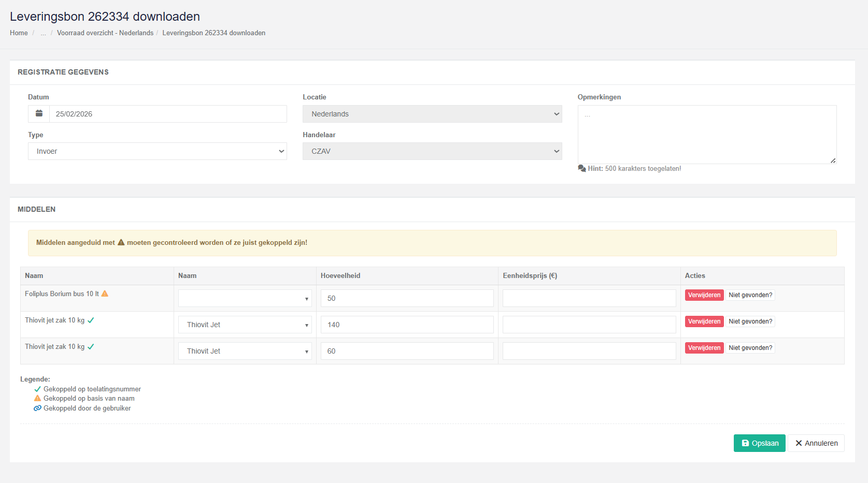This screenshot has width=868, height=483.
Task: Focus the Datum field showing 25/02/2026
Action: pyautogui.click(x=168, y=114)
